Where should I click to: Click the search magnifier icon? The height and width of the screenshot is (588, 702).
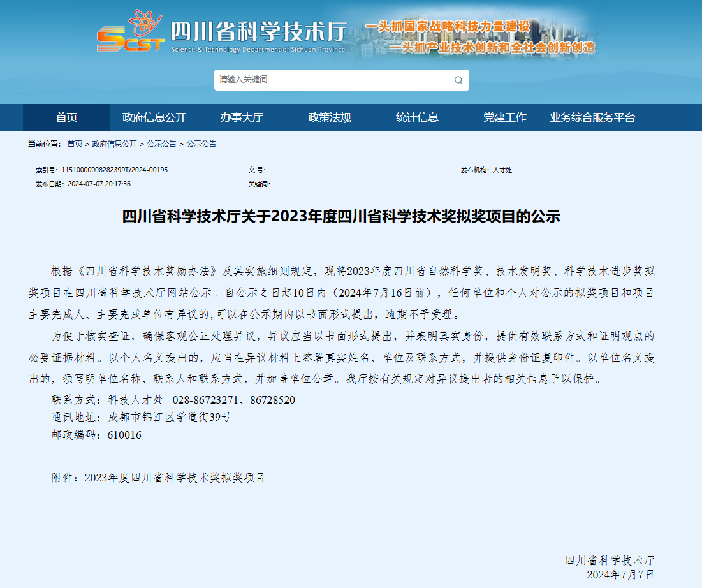click(458, 80)
